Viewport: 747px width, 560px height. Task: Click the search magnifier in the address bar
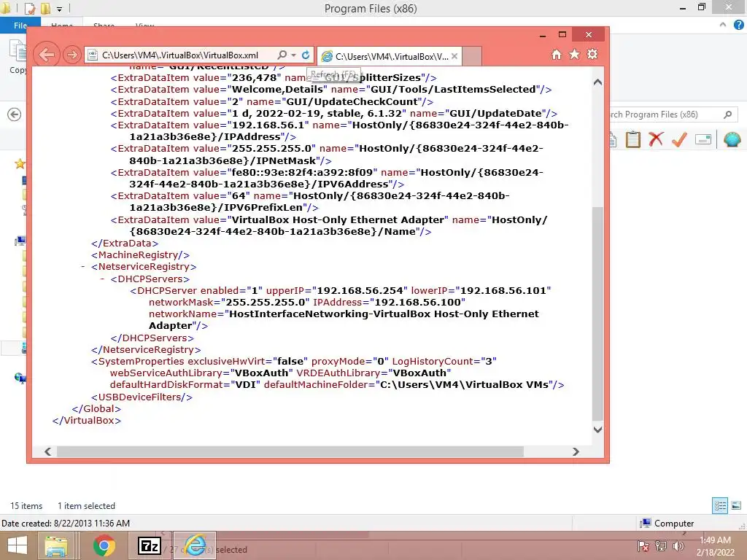pyautogui.click(x=282, y=55)
